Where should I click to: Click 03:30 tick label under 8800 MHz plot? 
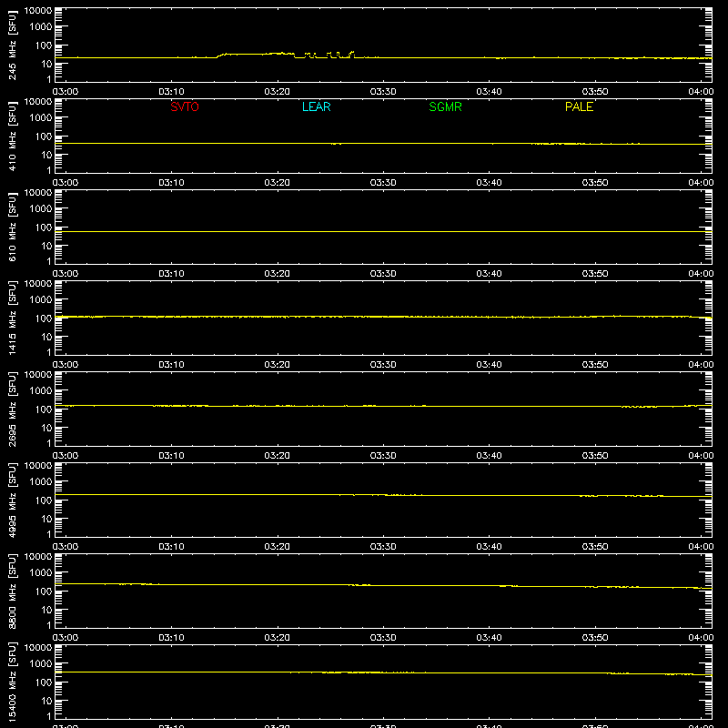(x=383, y=638)
